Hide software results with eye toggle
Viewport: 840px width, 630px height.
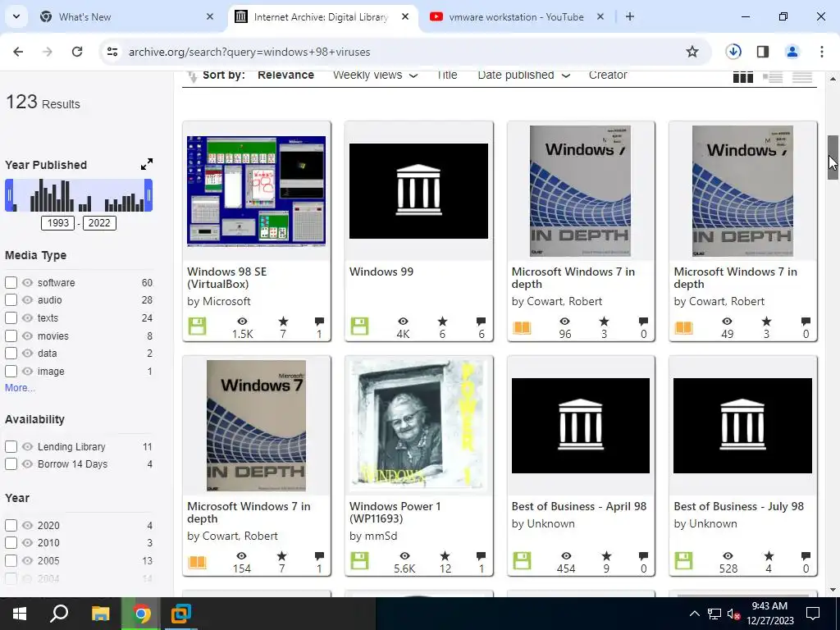tap(27, 282)
